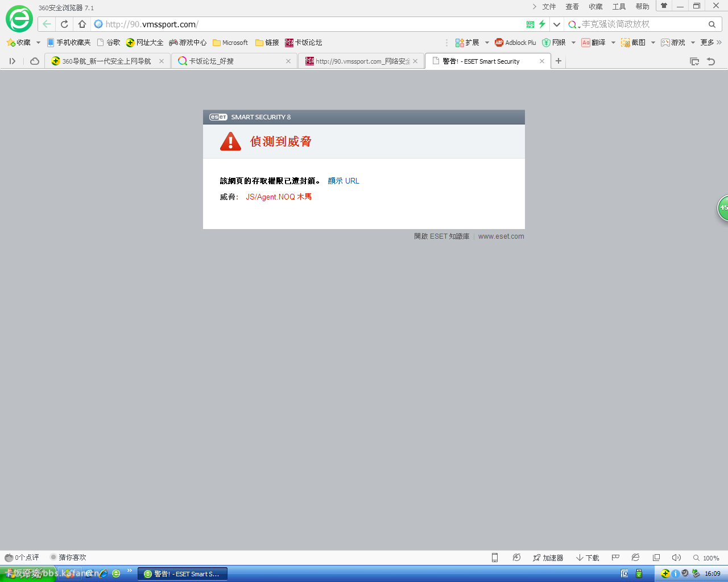
Task: Expand the 收藏 favorites dropdown arrow
Action: (x=38, y=43)
